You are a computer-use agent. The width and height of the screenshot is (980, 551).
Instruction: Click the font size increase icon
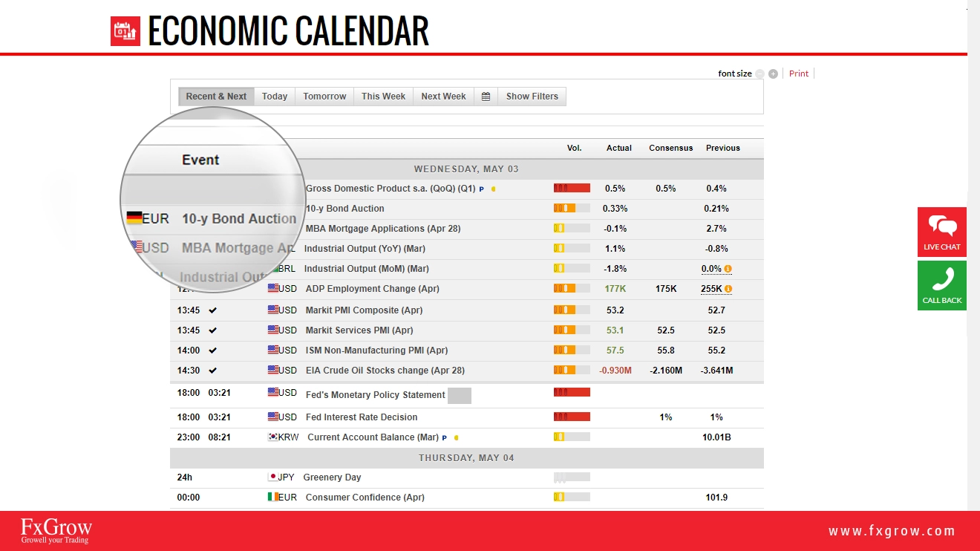773,74
